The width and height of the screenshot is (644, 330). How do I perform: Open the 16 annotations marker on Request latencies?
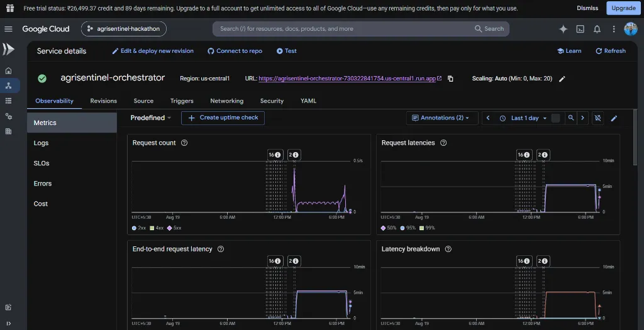coord(523,155)
